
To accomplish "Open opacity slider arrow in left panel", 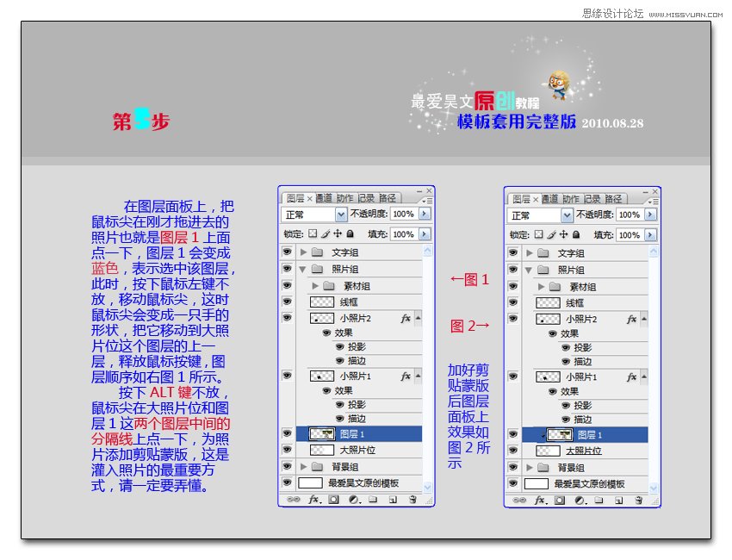I will coord(425,214).
